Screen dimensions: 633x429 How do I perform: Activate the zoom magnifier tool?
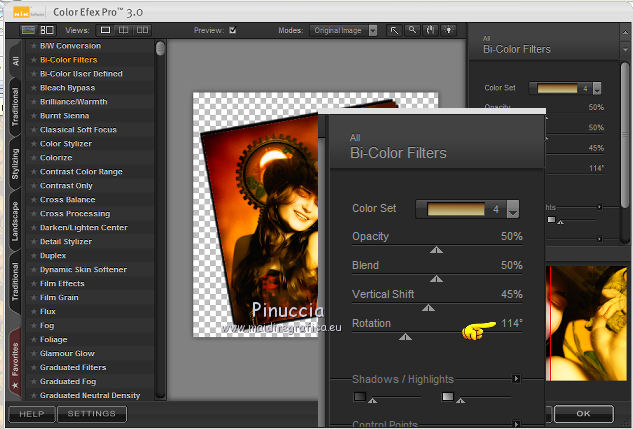click(414, 30)
